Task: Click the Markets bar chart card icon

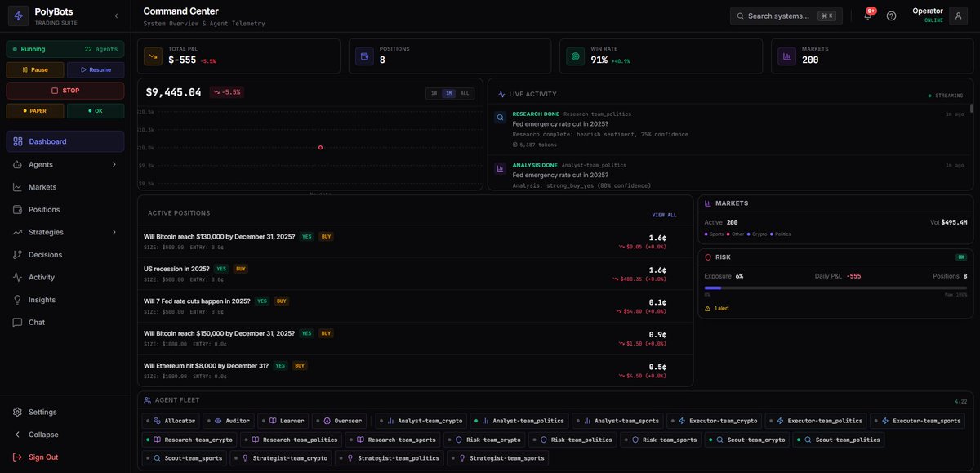Action: pyautogui.click(x=787, y=56)
